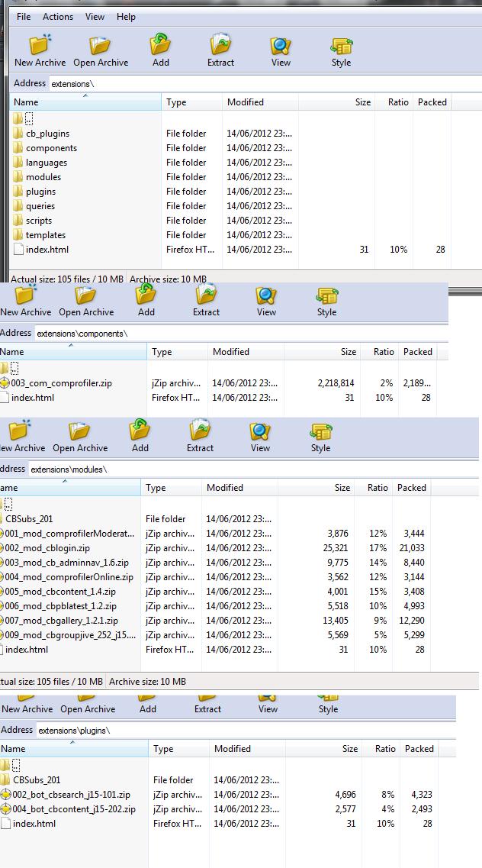Open the Help menu

click(x=126, y=17)
